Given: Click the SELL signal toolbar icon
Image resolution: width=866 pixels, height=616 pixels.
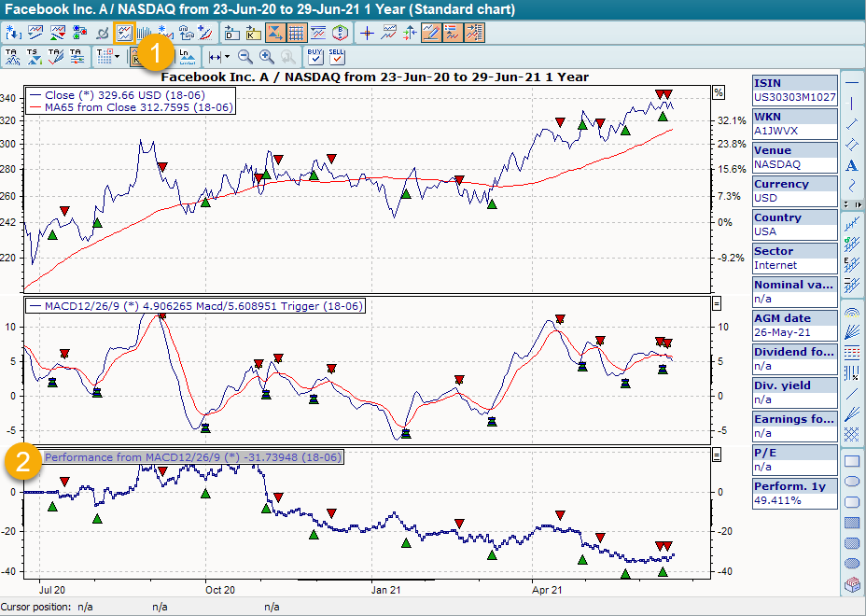Looking at the screenshot, I should click(337, 57).
